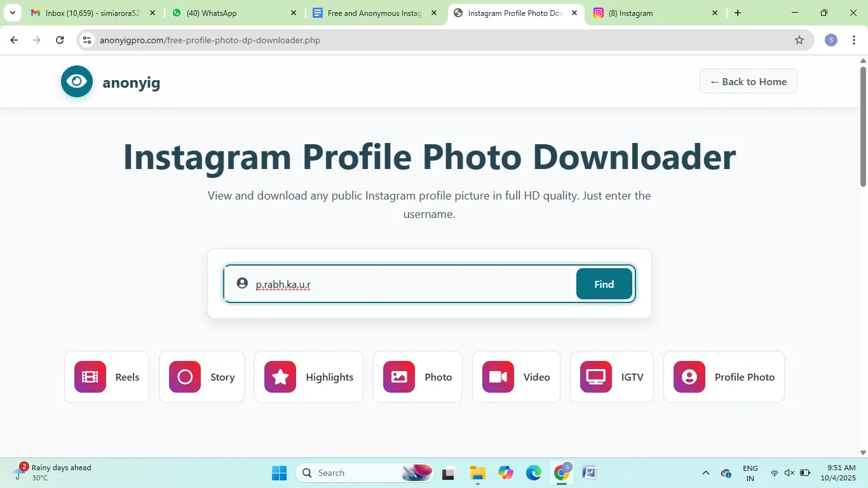Click the Highlights star icon
This screenshot has width=868, height=488.
(280, 377)
